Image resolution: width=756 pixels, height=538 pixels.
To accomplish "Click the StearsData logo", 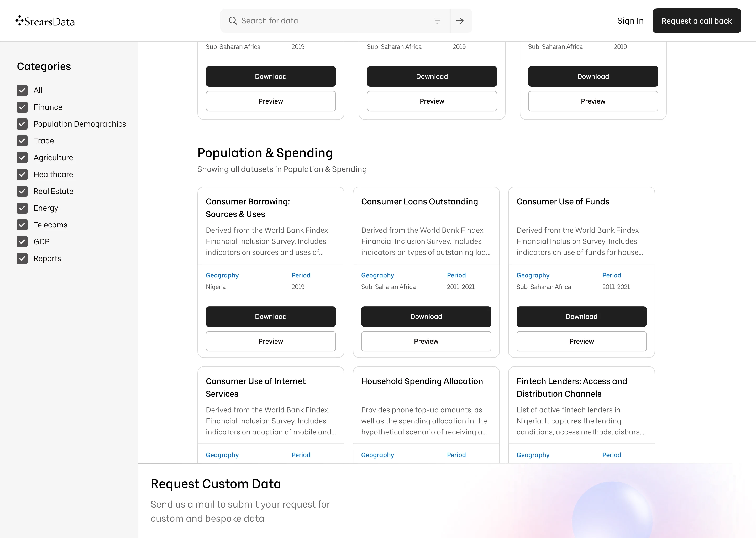I will click(x=45, y=21).
